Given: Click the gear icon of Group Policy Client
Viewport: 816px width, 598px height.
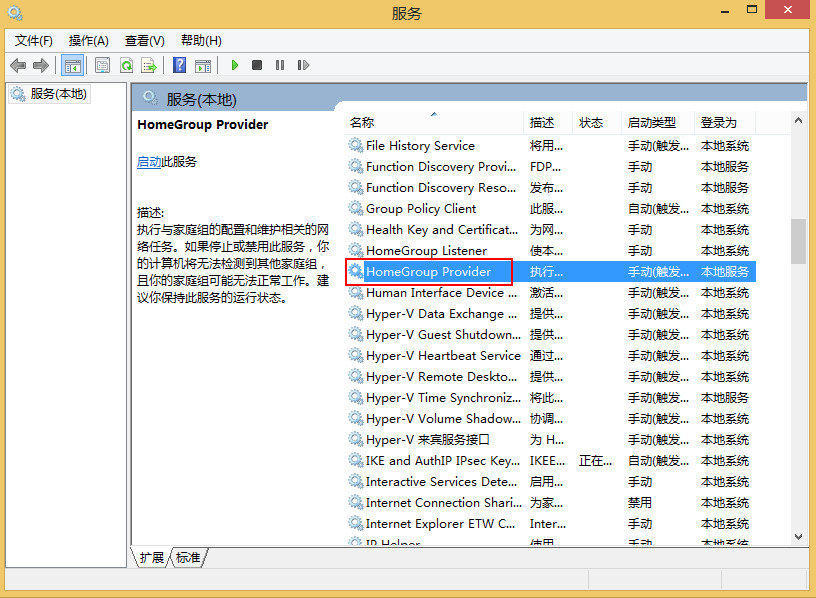Looking at the screenshot, I should [x=356, y=208].
